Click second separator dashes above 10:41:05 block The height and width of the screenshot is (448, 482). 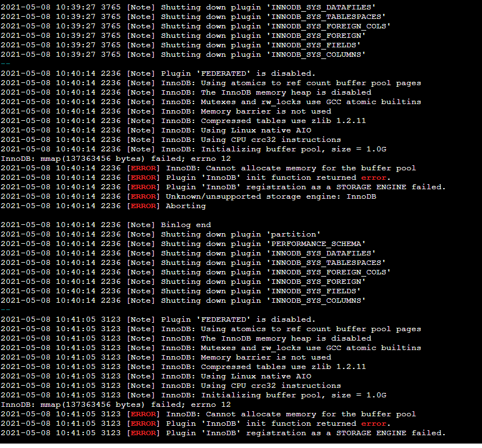click(x=6, y=310)
